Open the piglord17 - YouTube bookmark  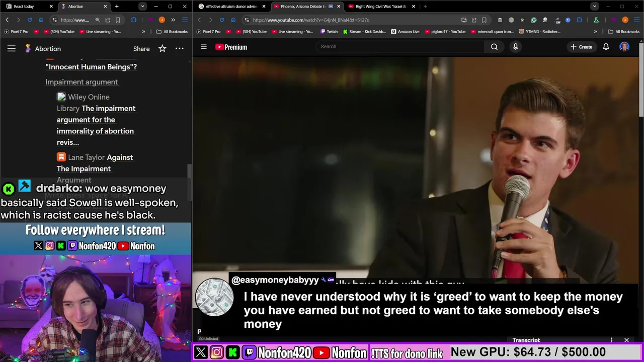(x=445, y=32)
